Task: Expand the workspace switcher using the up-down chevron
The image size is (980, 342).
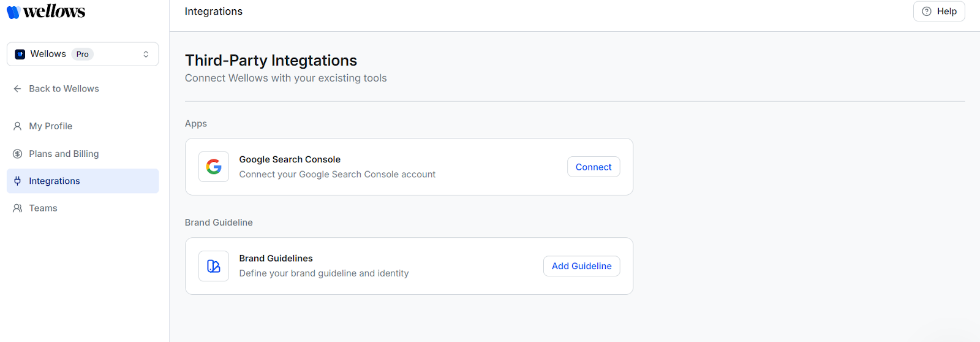Action: [146, 55]
